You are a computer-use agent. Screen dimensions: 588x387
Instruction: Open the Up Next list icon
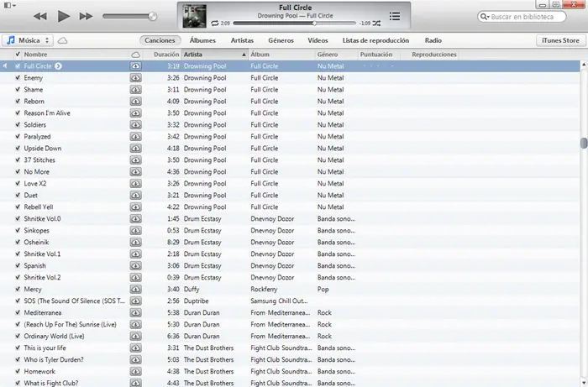395,16
